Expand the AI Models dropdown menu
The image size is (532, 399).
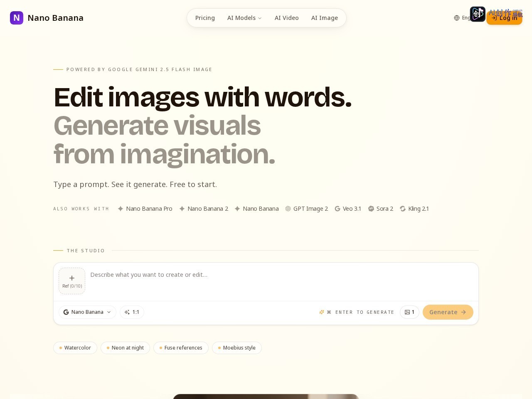coord(244,18)
